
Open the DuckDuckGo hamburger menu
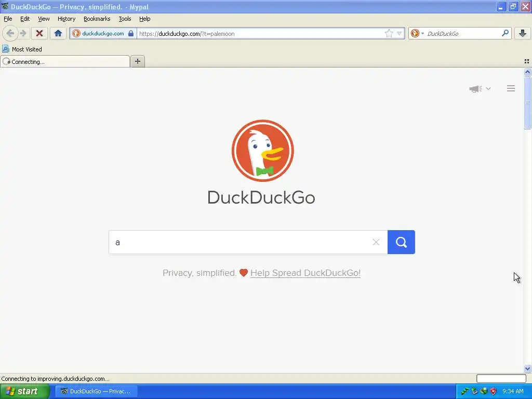tap(511, 88)
